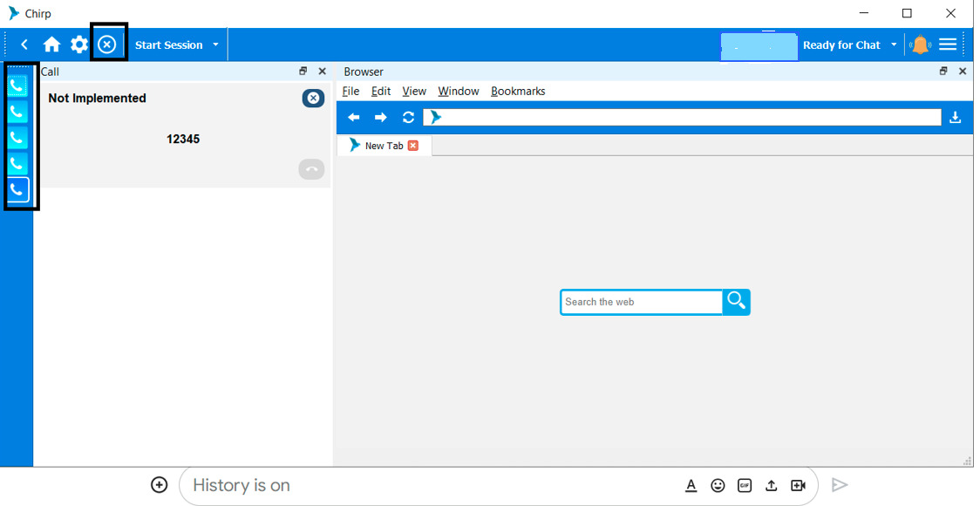Viewport: 980px width, 506px height.
Task: Open text formatting A icon
Action: coord(691,485)
